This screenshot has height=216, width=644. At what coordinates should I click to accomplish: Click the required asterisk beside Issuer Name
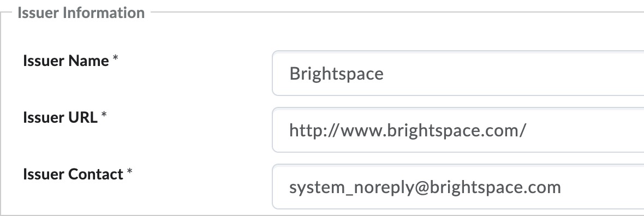(x=115, y=58)
